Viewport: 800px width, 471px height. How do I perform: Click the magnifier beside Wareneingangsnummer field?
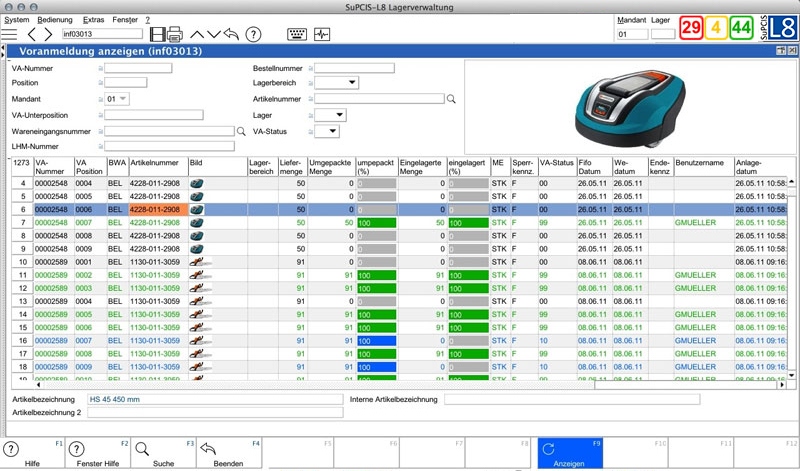241,131
